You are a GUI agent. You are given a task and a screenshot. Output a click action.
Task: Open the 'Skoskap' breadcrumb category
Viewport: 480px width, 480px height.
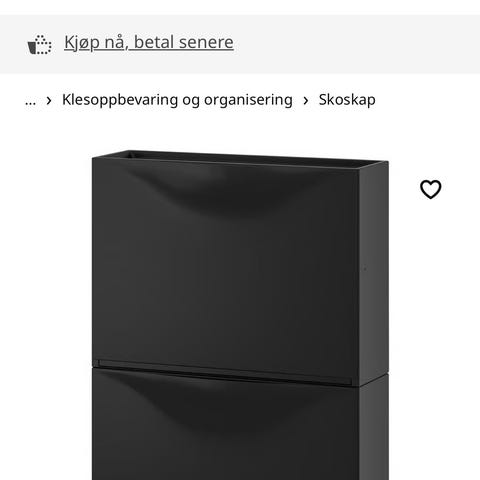(x=347, y=100)
